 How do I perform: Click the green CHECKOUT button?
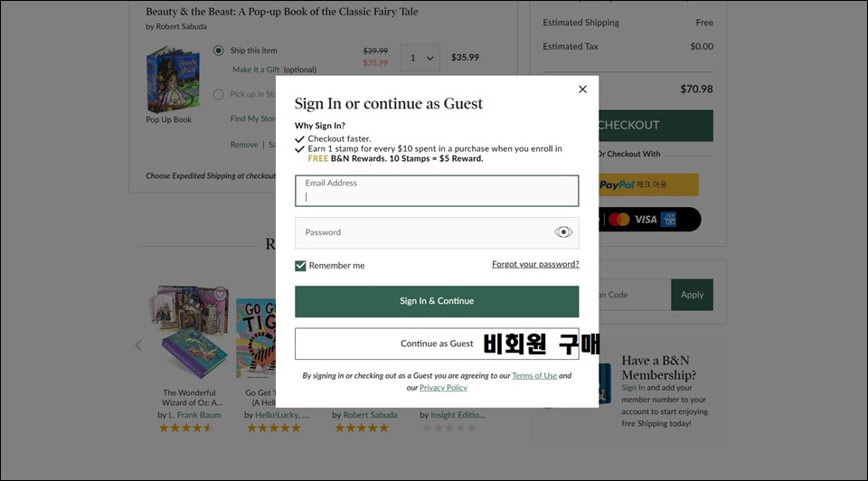point(656,125)
